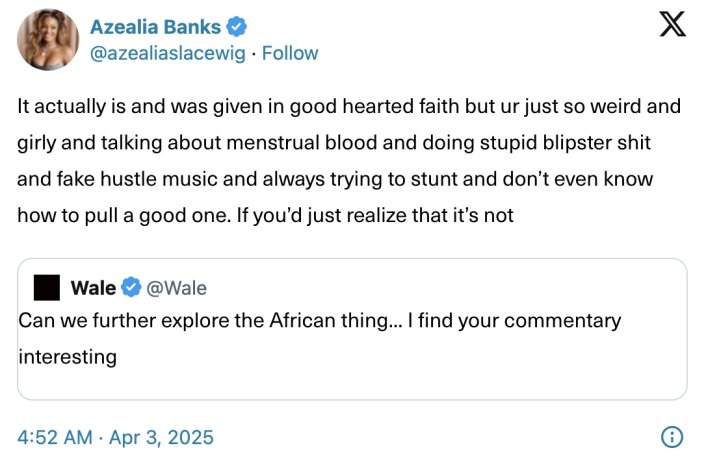
Task: Open Azealia Banks' profile picture
Action: pos(47,40)
